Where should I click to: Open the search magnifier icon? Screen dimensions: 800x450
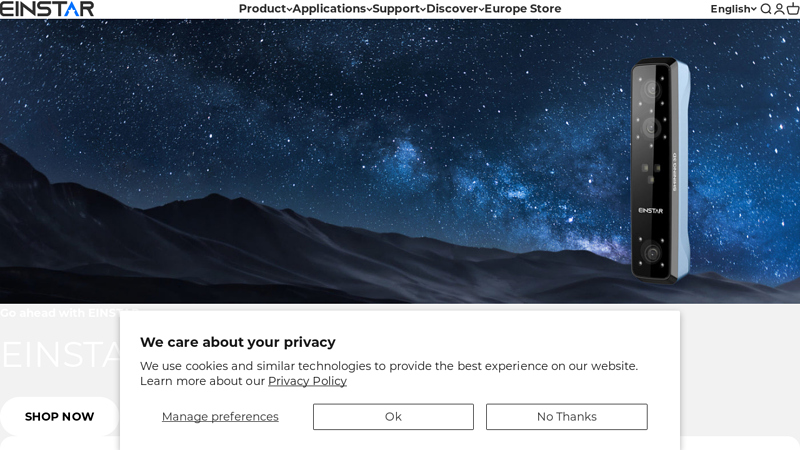point(766,9)
